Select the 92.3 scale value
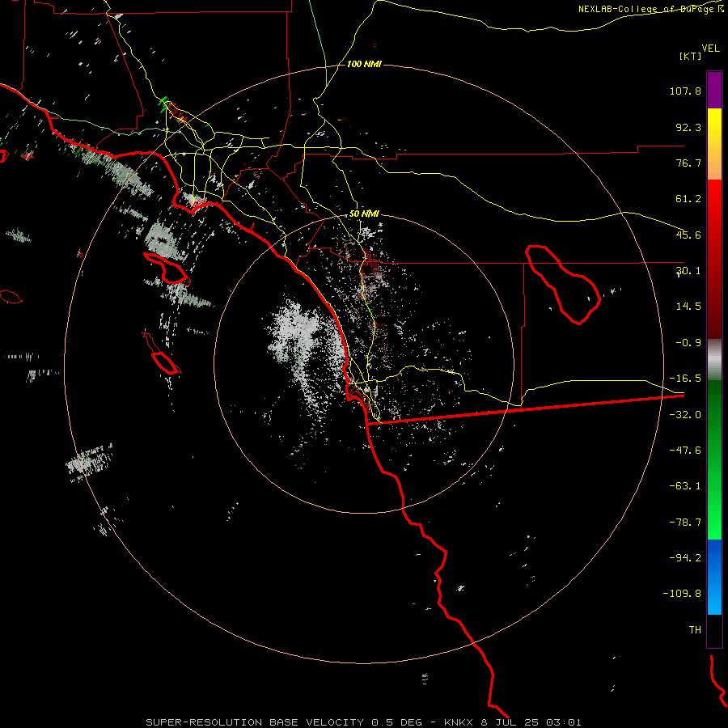 coord(688,127)
